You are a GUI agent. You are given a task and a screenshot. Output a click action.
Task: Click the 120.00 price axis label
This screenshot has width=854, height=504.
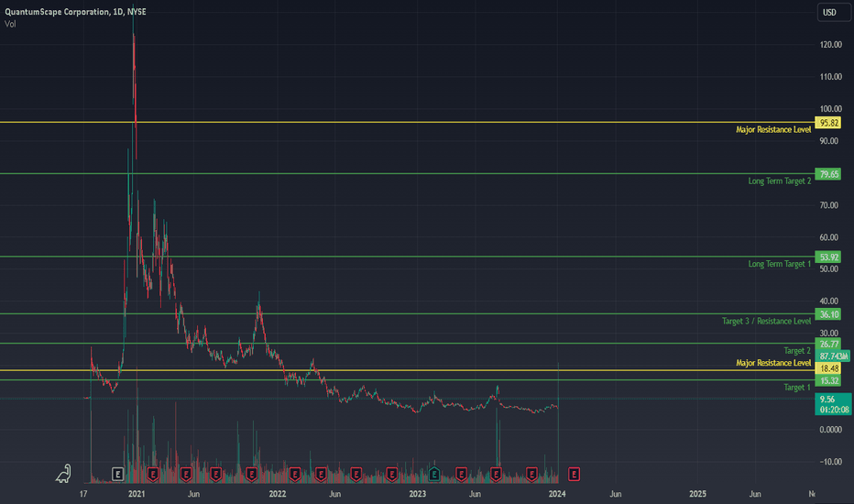(830, 45)
